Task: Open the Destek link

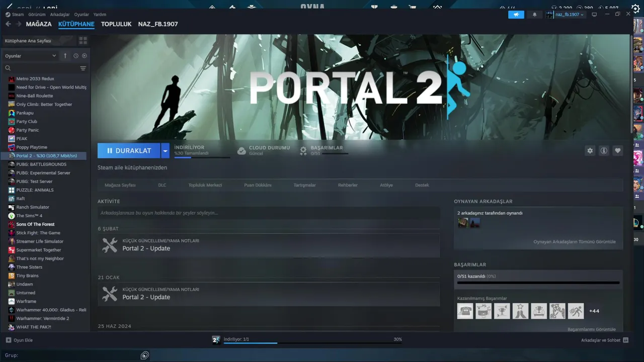Action: [422, 185]
